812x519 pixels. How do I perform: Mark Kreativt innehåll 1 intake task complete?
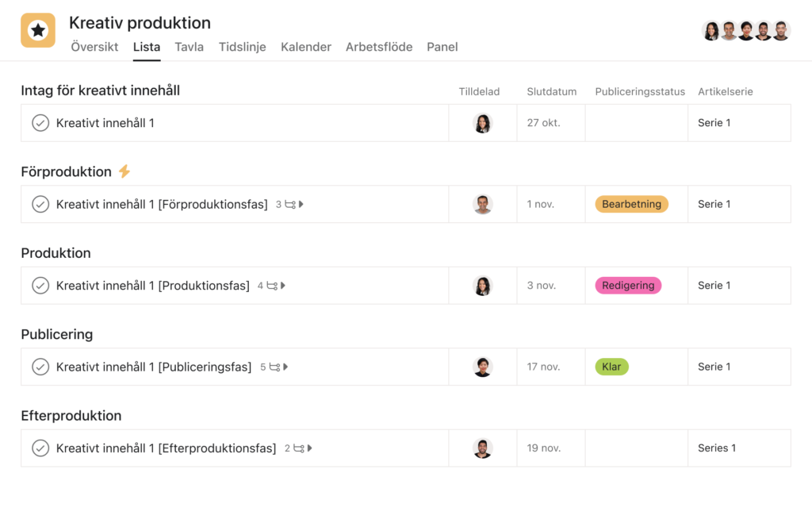pyautogui.click(x=40, y=123)
